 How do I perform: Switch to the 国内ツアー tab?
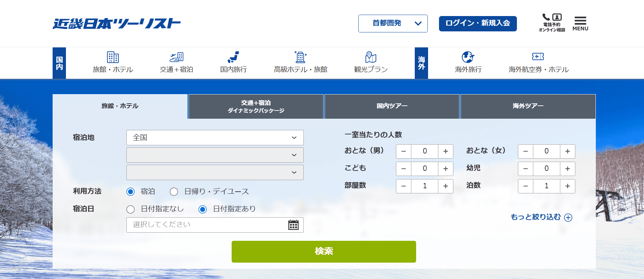392,106
